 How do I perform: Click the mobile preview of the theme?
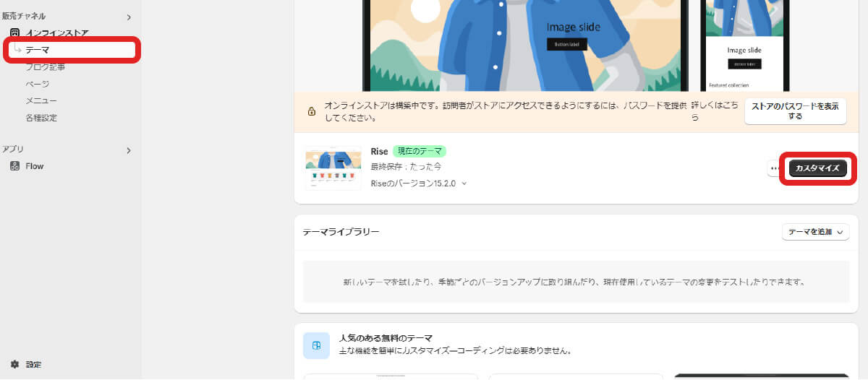744,43
